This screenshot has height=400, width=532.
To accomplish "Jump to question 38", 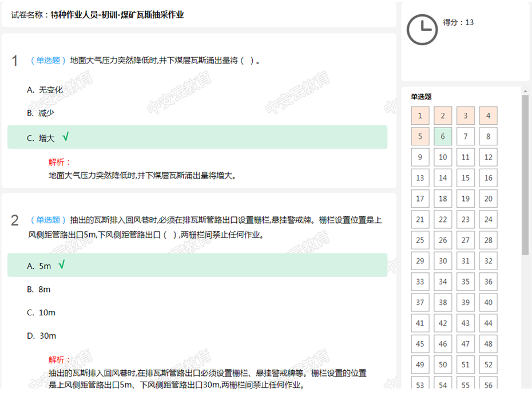I will pyautogui.click(x=443, y=302).
